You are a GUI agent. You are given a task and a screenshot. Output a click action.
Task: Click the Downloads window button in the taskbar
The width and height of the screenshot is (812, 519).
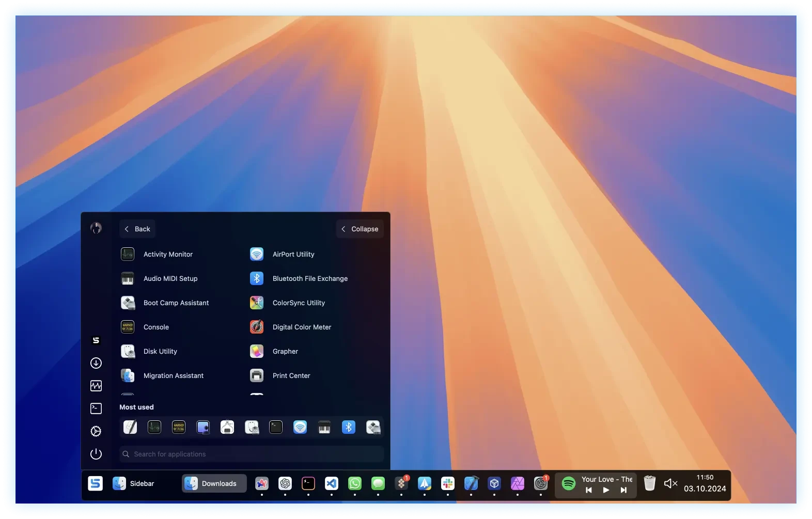click(214, 483)
